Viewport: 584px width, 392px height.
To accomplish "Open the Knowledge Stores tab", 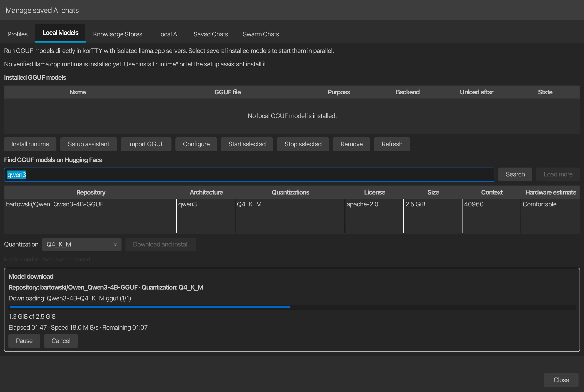I will point(118,34).
